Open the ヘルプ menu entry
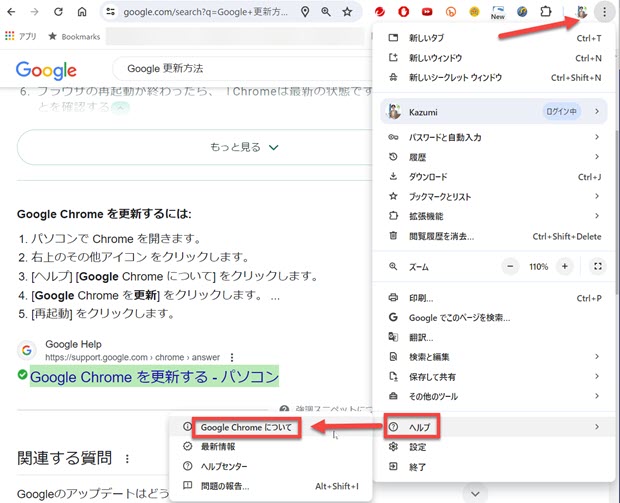The height and width of the screenshot is (503, 620). click(x=420, y=427)
